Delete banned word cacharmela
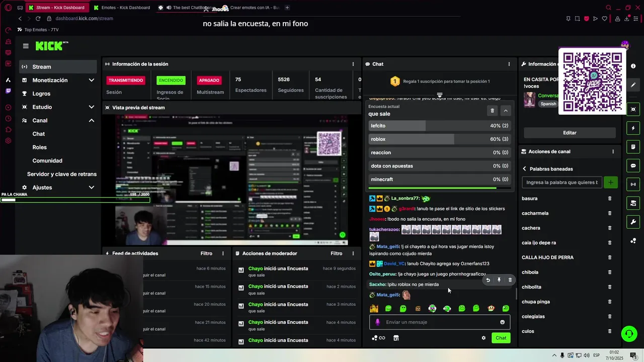644x362 pixels. coord(610,213)
